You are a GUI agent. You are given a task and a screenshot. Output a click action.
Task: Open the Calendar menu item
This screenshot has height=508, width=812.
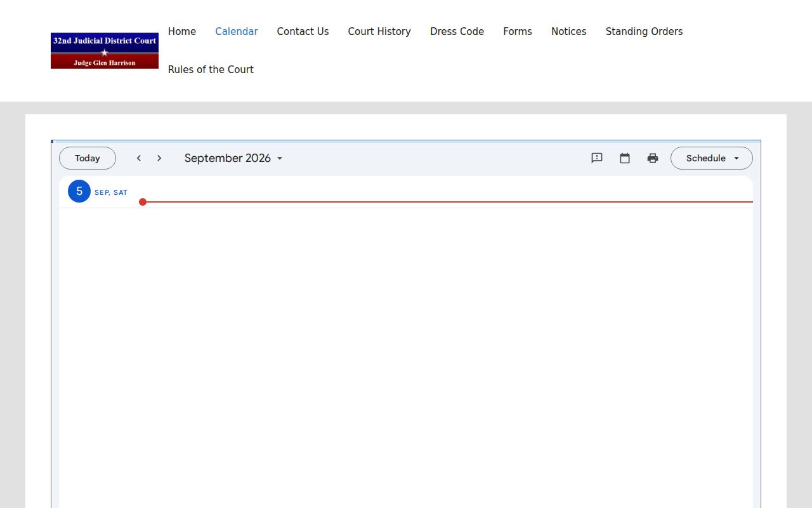point(237,32)
